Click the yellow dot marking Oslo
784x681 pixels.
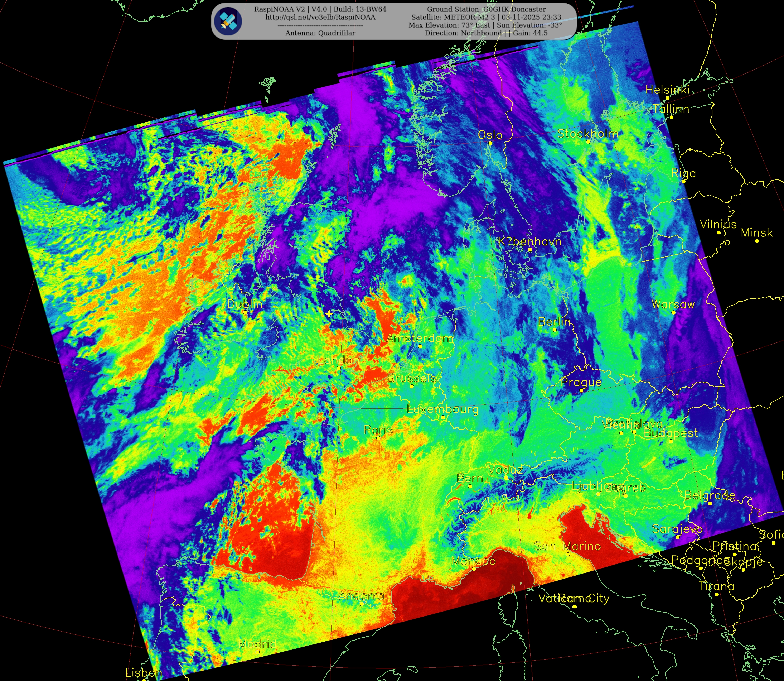coord(490,143)
